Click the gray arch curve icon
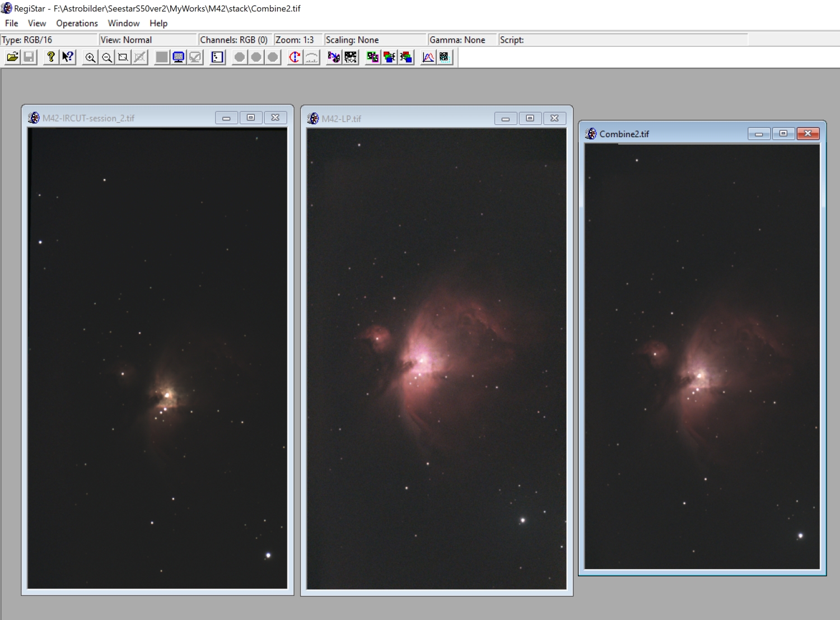 point(312,57)
